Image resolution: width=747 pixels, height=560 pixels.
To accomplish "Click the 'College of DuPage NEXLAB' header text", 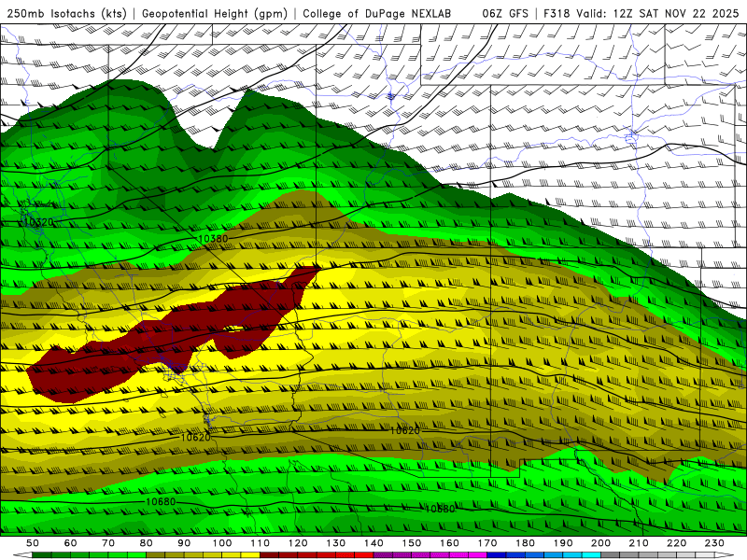I will tap(376, 13).
